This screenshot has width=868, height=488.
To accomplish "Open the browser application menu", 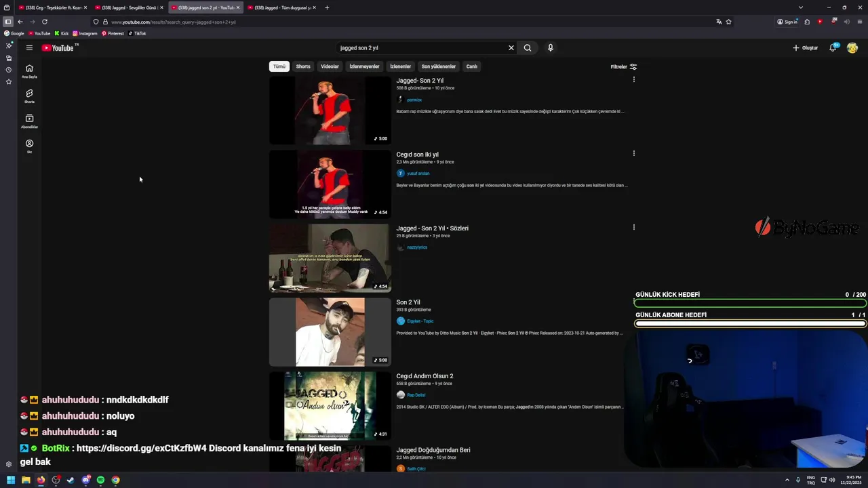I will (860, 22).
